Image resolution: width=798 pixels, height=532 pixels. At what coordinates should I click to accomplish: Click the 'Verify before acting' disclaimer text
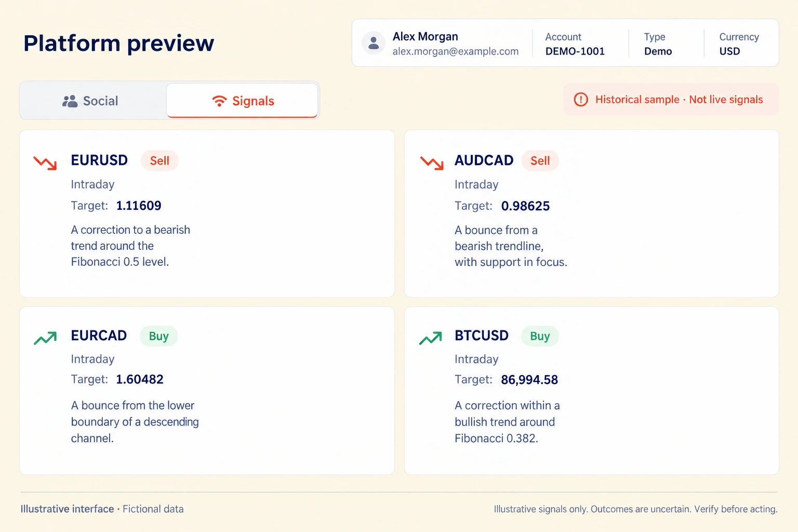point(736,509)
